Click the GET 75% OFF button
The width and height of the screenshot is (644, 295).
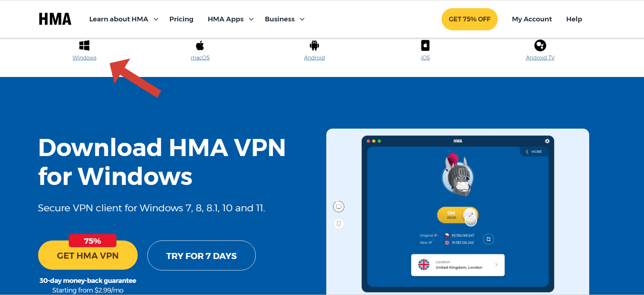(x=470, y=19)
